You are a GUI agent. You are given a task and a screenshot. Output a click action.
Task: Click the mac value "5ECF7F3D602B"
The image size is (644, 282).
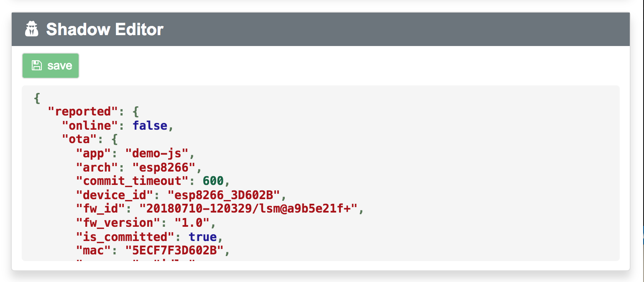pos(178,251)
